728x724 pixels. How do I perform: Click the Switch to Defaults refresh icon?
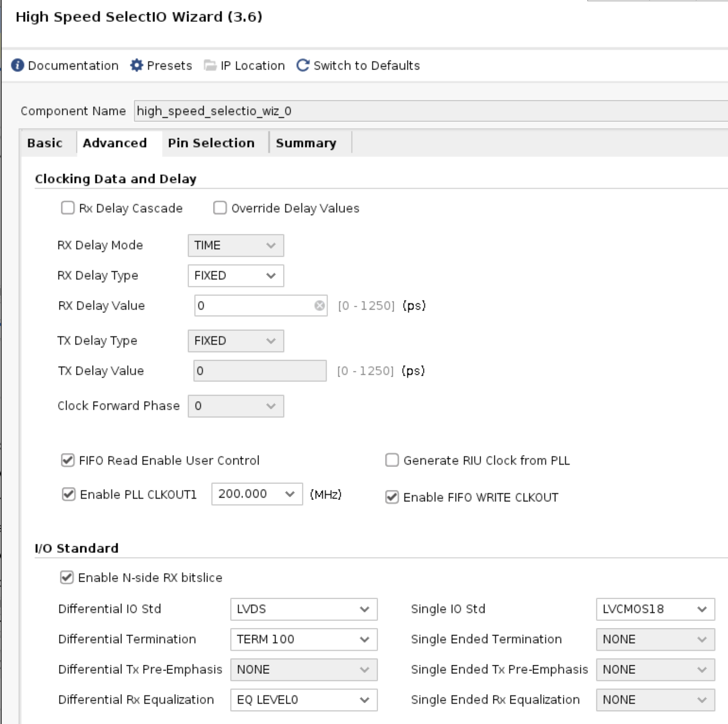click(303, 65)
